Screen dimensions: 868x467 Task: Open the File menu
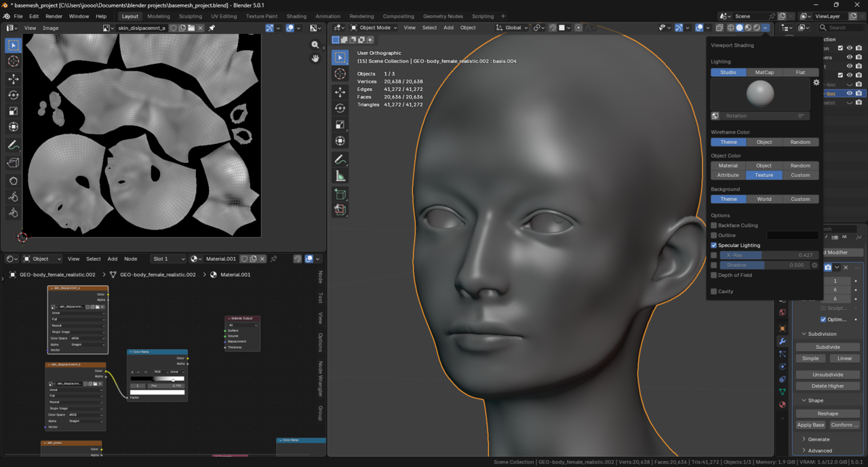(18, 16)
